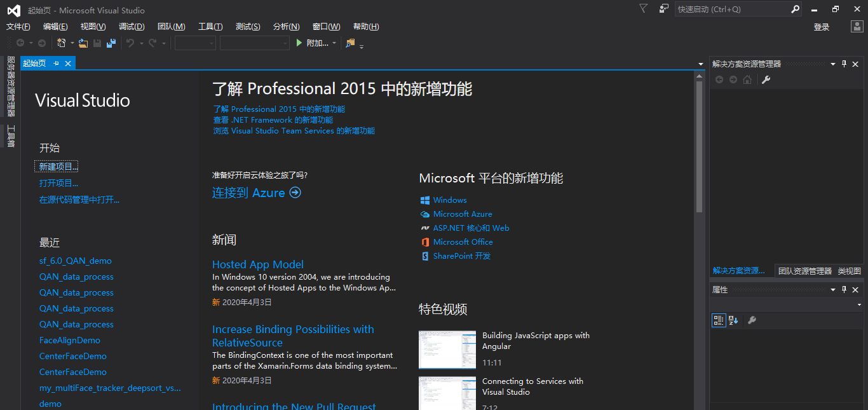Open Building JavaScript apps with Angular thumbnail

point(447,350)
